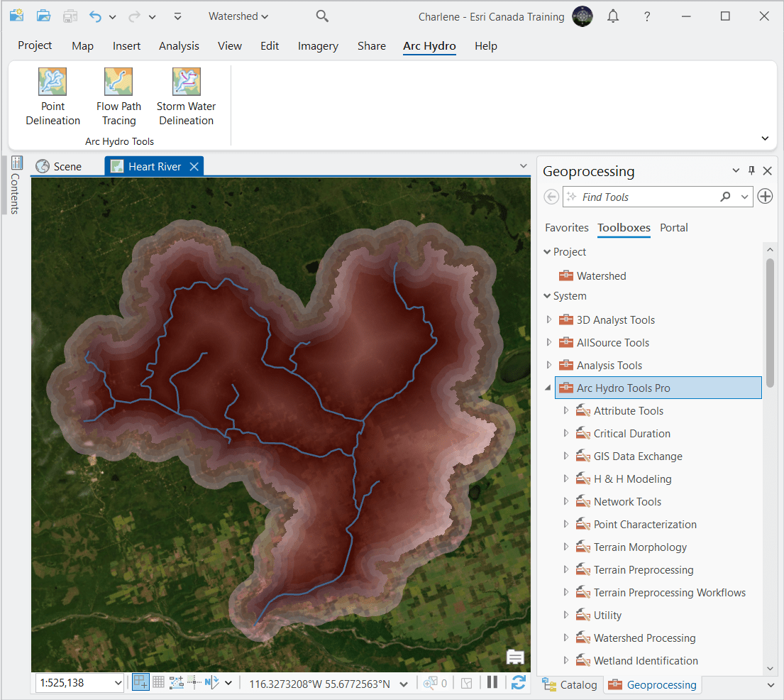Image resolution: width=784 pixels, height=700 pixels.
Task: Collapse the System toolbox group
Action: click(547, 296)
